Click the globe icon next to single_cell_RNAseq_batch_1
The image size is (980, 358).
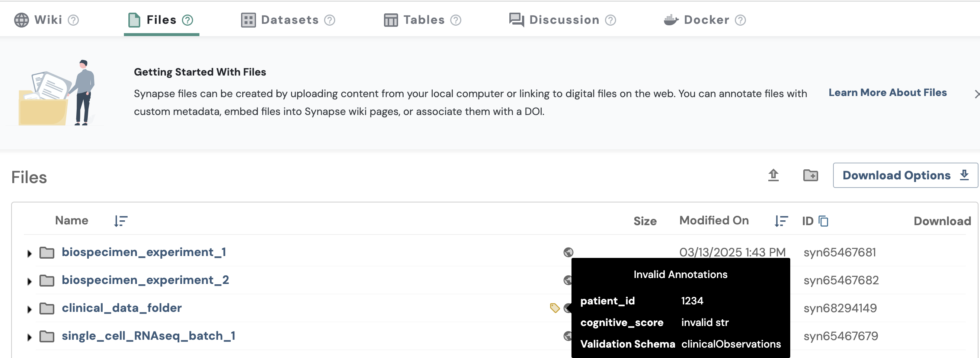point(568,336)
